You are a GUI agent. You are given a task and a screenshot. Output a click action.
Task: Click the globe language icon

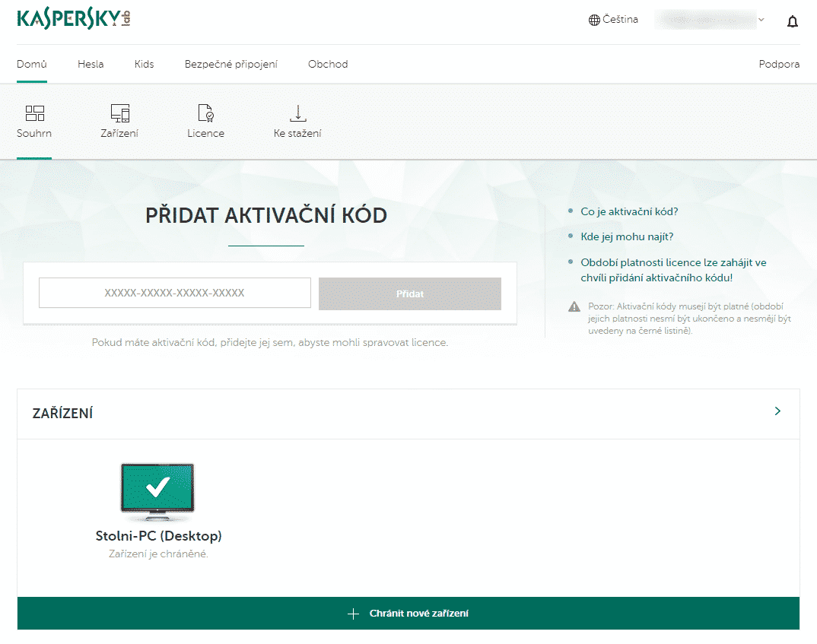coord(594,21)
